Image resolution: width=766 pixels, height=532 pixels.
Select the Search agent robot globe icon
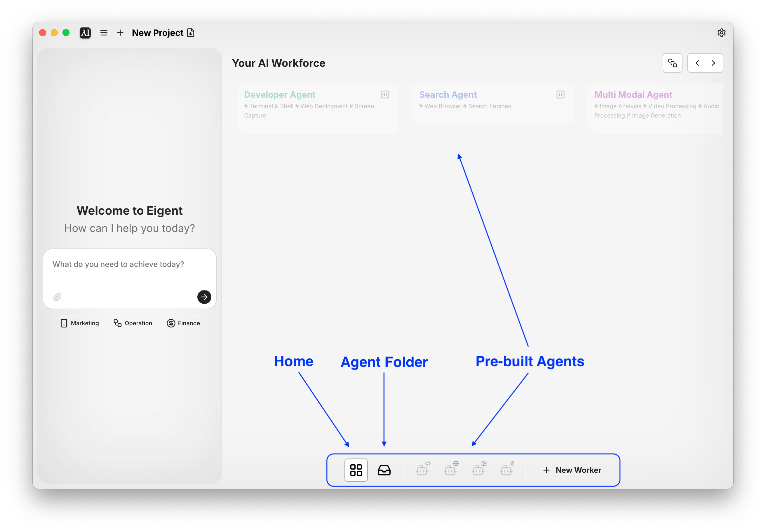(450, 470)
